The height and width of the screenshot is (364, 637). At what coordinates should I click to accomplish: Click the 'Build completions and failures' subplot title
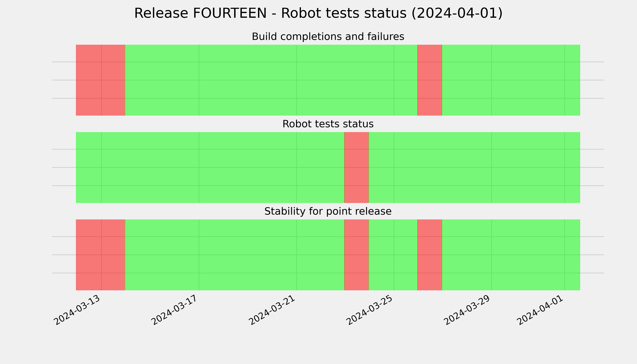(328, 37)
